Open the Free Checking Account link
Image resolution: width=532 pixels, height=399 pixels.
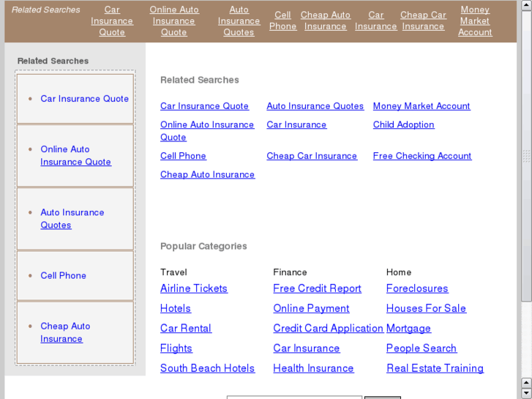[422, 156]
